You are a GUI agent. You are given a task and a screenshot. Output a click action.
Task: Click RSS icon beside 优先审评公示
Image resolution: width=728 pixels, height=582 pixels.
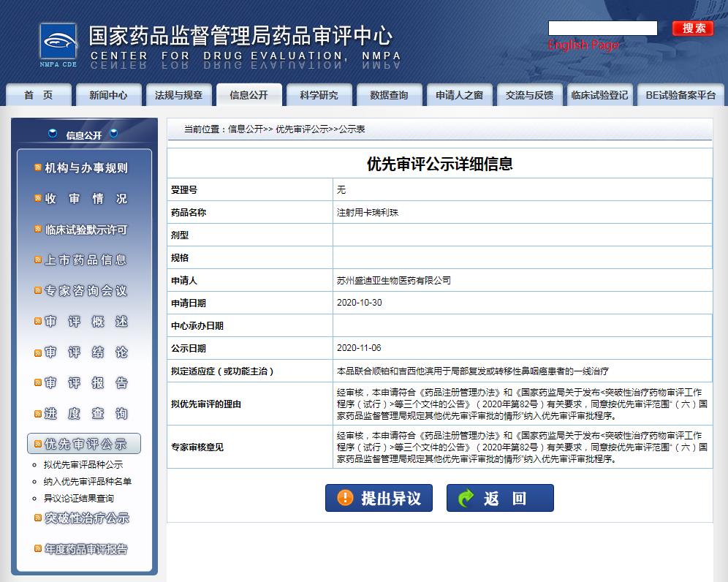click(x=38, y=444)
